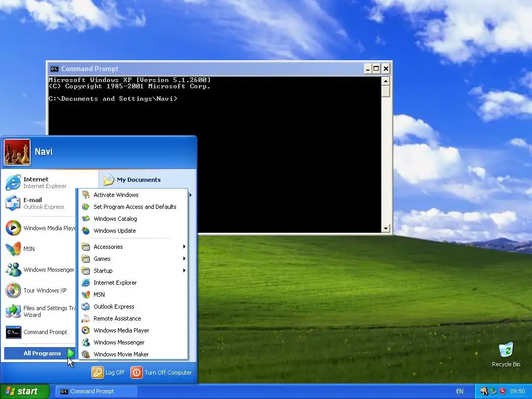Click the Windows Media Player icon in left column
Image resolution: width=532 pixels, height=399 pixels.
(13, 228)
